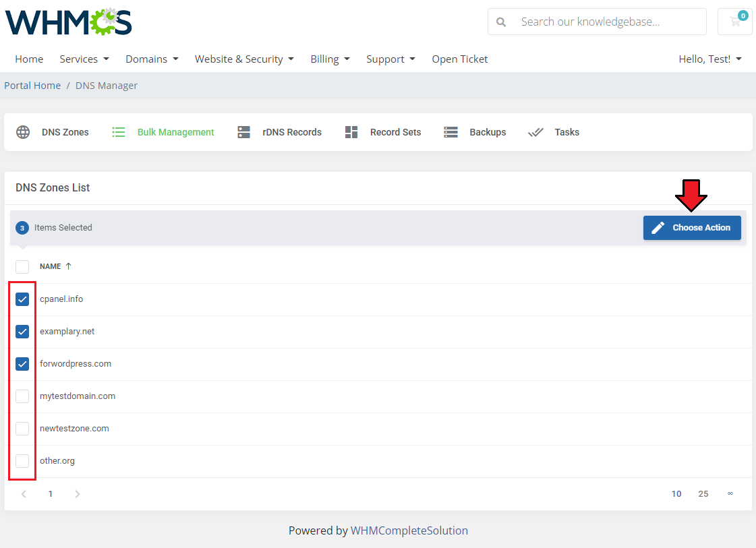756x548 pixels.
Task: Go to next page arrow
Action: tap(77, 493)
